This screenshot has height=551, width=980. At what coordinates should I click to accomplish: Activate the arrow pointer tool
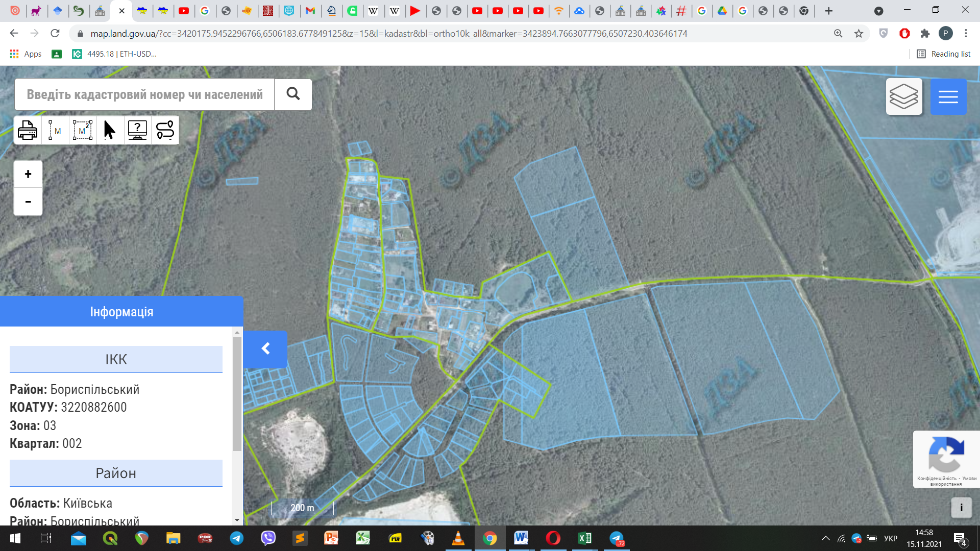pyautogui.click(x=110, y=131)
